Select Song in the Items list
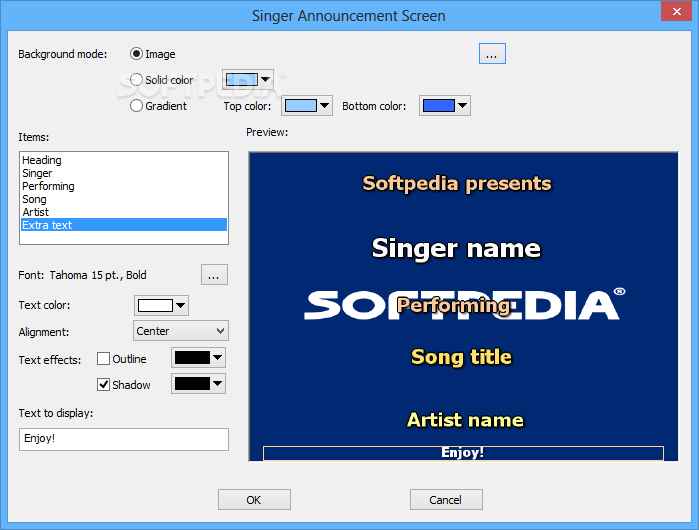The image size is (699, 530). 124,199
